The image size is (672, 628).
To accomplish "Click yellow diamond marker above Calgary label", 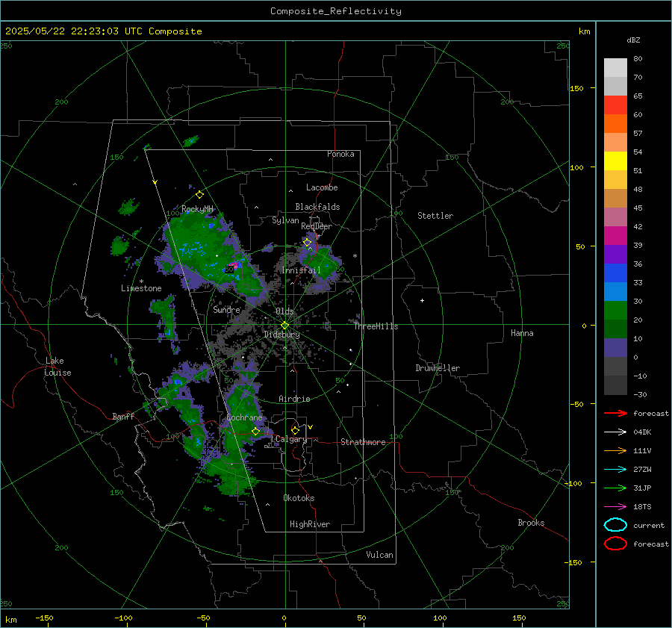I will click(x=295, y=430).
